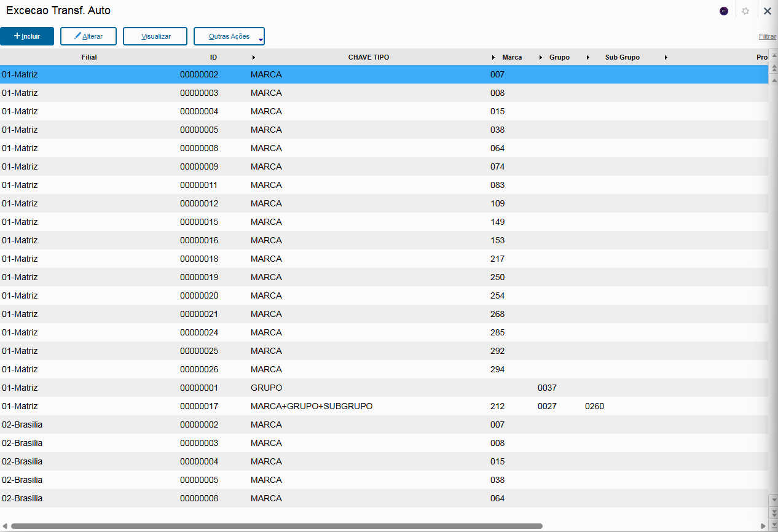Click the Alterar button
The width and height of the screenshot is (778, 532).
(x=88, y=36)
